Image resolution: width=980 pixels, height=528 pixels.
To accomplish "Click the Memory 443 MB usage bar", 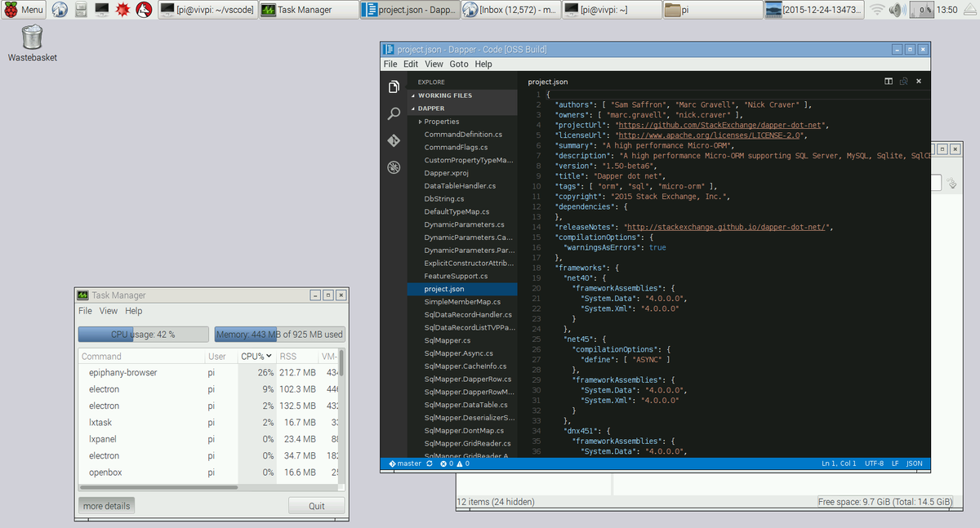I will click(279, 335).
